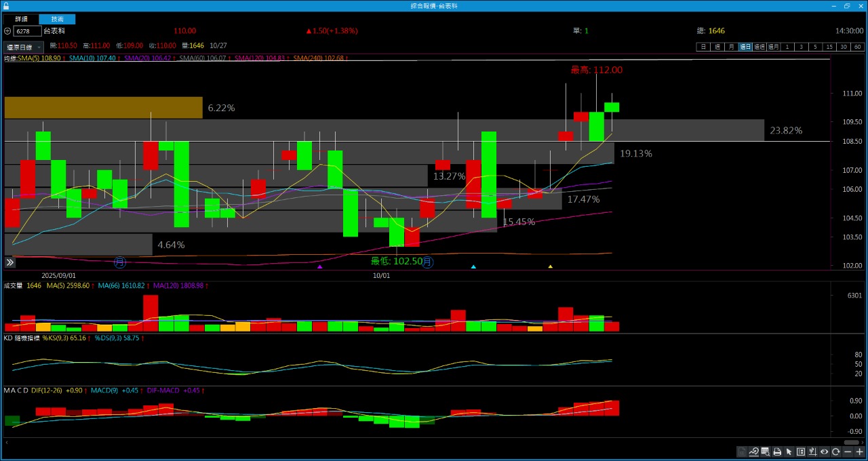Click the 台表科 stock name
The width and height of the screenshot is (868, 461).
click(x=54, y=31)
